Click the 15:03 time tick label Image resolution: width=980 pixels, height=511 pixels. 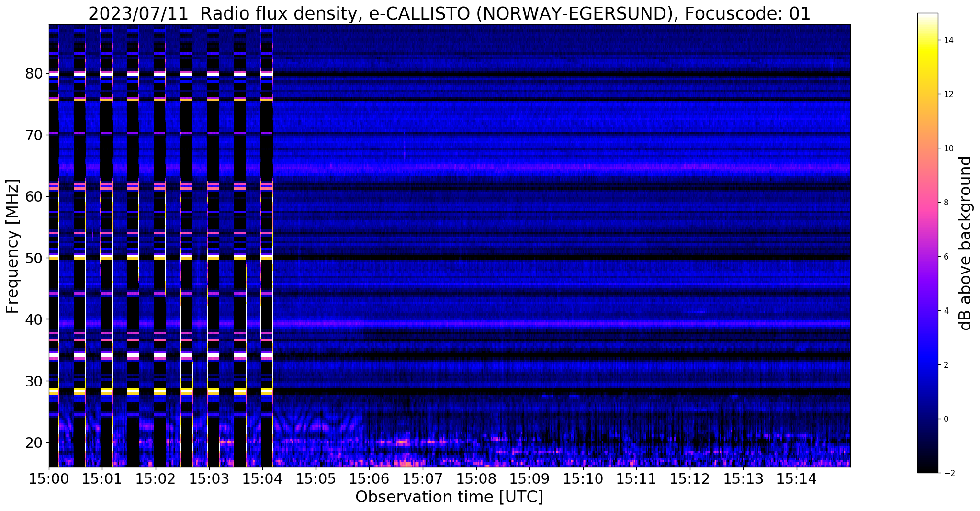click(x=209, y=478)
